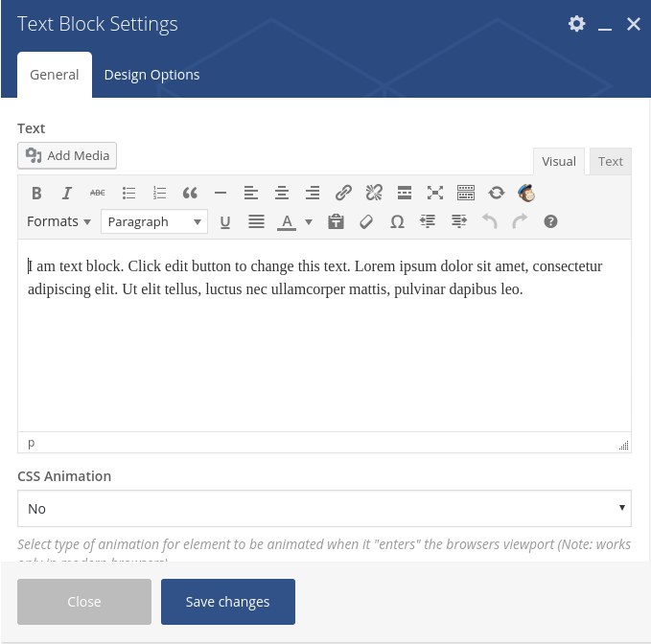This screenshot has width=651, height=644.
Task: Open the Paragraph style dropdown
Action: [x=154, y=221]
